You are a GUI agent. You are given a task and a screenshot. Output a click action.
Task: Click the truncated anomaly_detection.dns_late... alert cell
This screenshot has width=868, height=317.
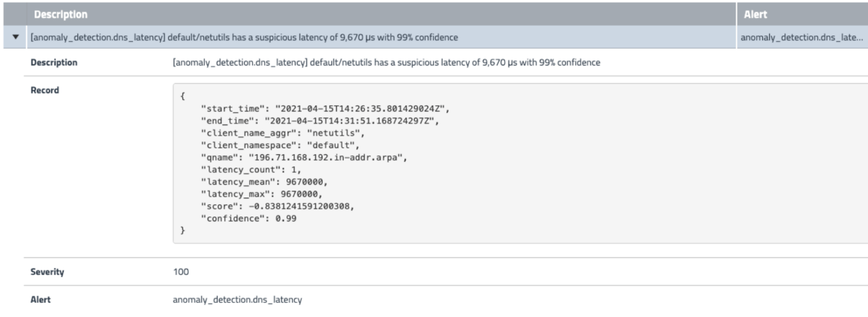801,37
